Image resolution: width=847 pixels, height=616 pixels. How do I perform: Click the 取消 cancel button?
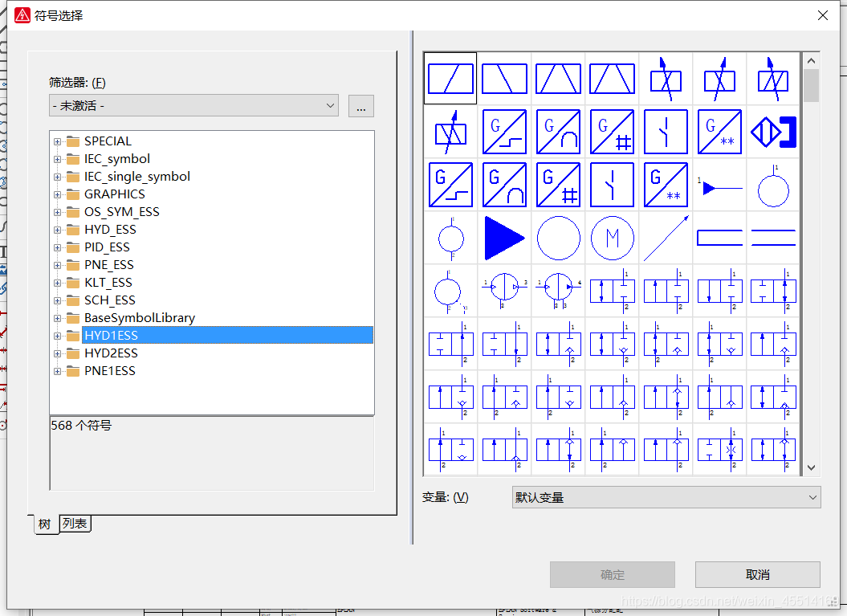pos(757,574)
